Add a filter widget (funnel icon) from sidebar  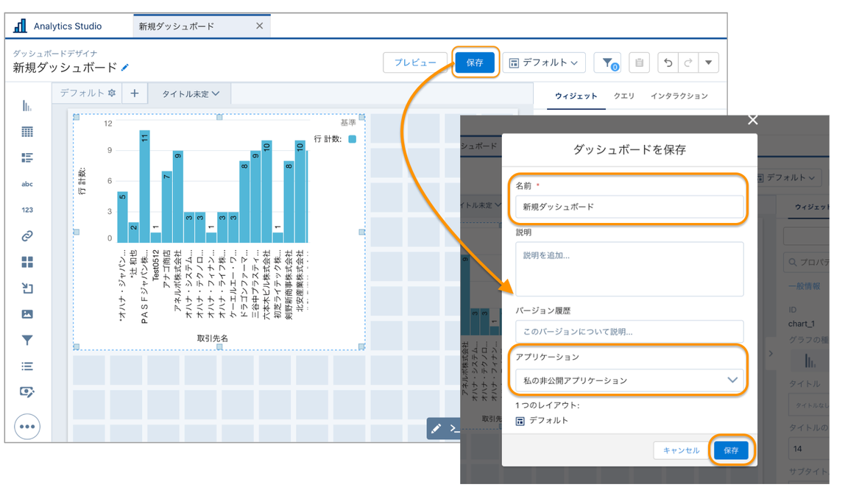click(27, 341)
